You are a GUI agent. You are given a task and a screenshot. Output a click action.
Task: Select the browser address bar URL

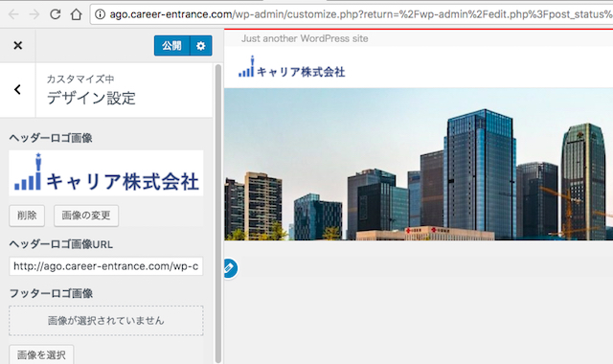(360, 14)
